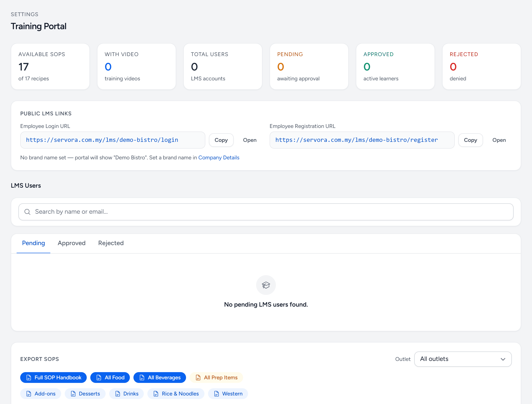Open the Employee Registration URL

tap(499, 140)
